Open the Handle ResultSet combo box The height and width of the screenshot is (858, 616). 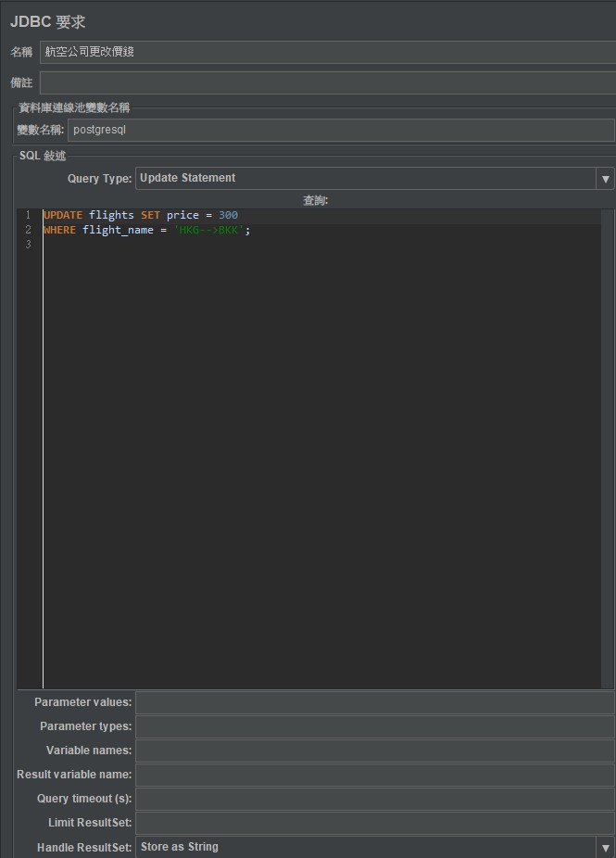point(366,847)
